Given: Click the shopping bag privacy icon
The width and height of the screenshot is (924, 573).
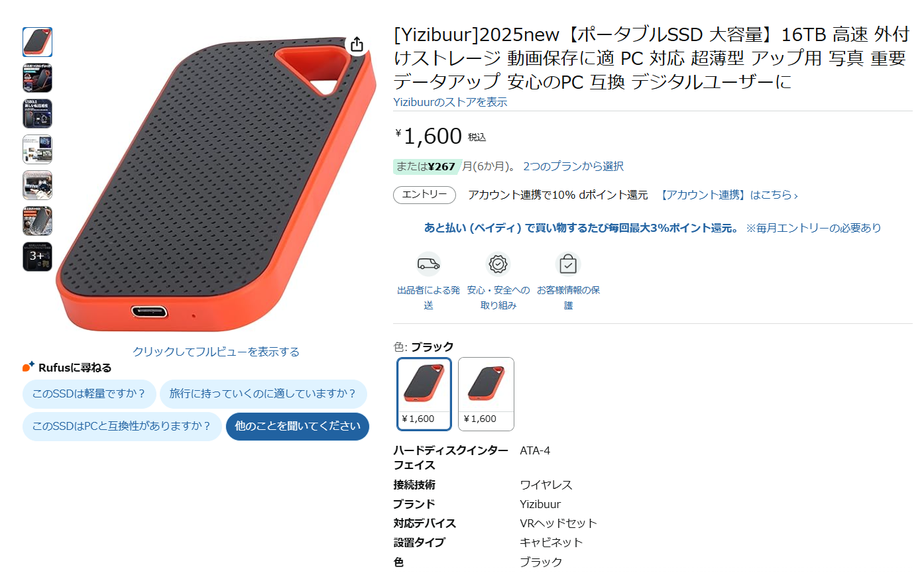Looking at the screenshot, I should (x=568, y=264).
